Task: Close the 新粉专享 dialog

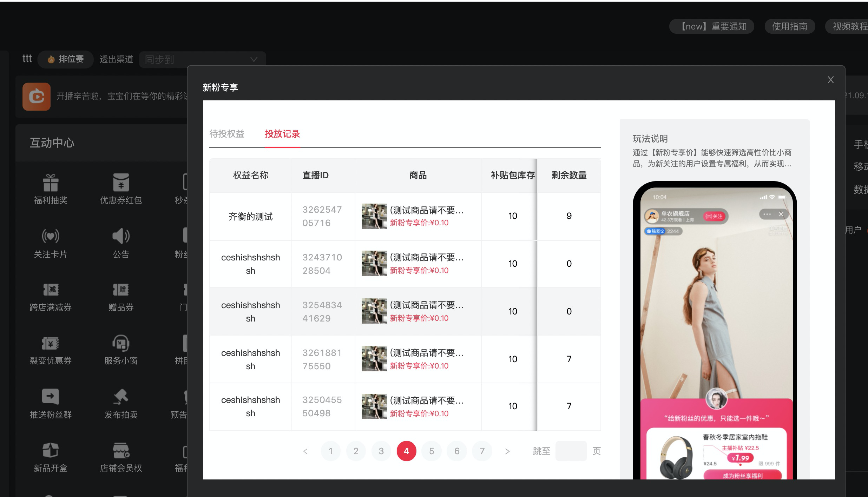Action: click(x=830, y=80)
